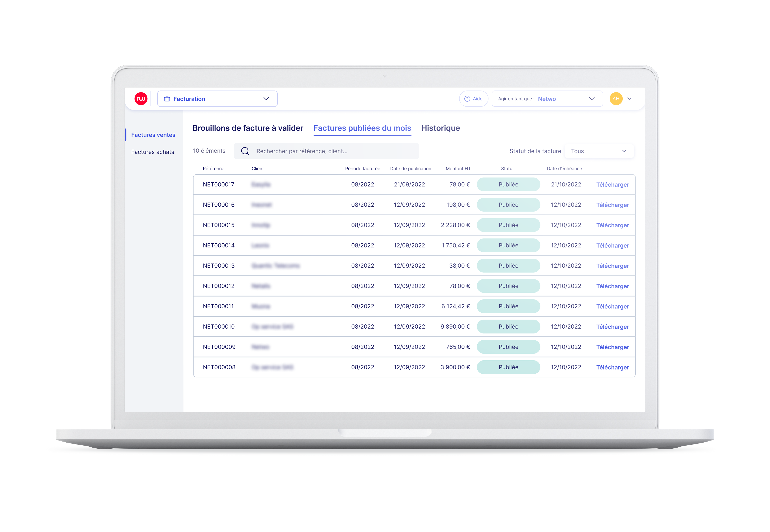Viewport: 770px width, 532px height.
Task: Click the red Netwo logo icon
Action: pos(141,99)
